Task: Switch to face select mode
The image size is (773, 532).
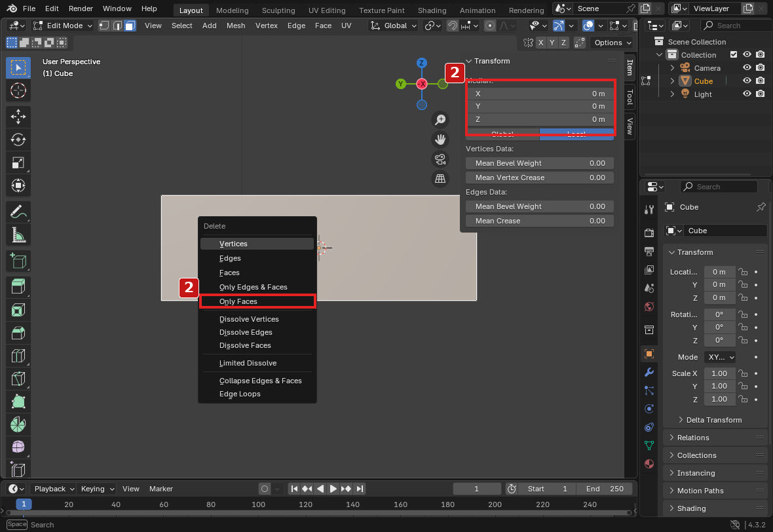Action: pos(130,26)
